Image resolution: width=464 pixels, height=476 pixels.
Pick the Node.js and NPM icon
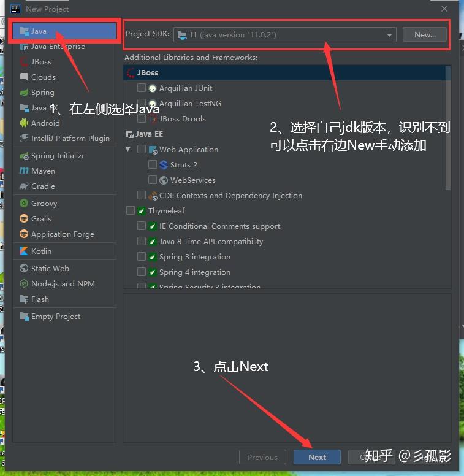tap(24, 283)
